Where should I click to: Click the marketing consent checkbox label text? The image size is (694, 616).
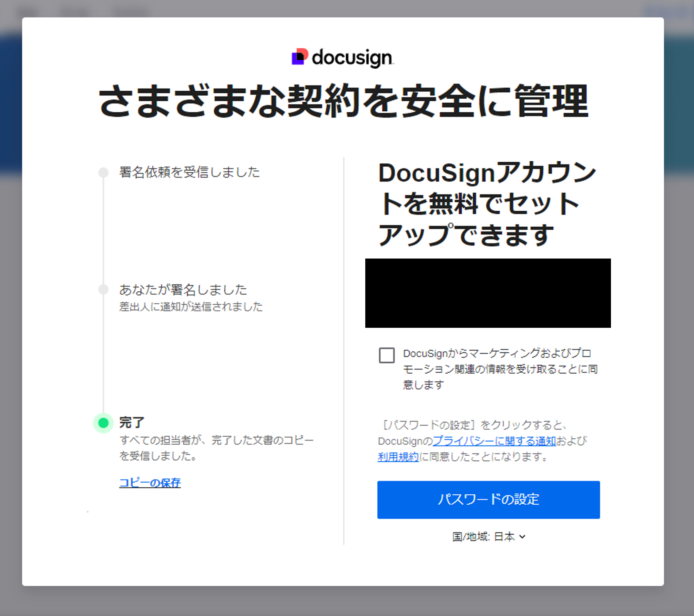(x=500, y=369)
